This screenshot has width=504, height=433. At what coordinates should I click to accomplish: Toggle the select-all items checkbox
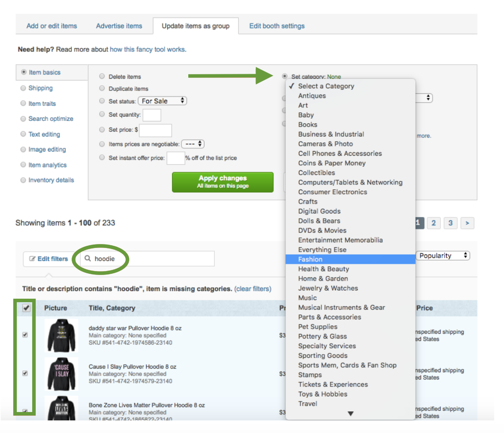(x=26, y=308)
